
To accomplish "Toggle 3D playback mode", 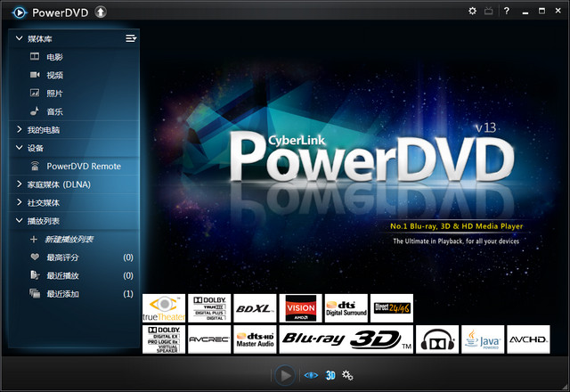I will pyautogui.click(x=330, y=375).
